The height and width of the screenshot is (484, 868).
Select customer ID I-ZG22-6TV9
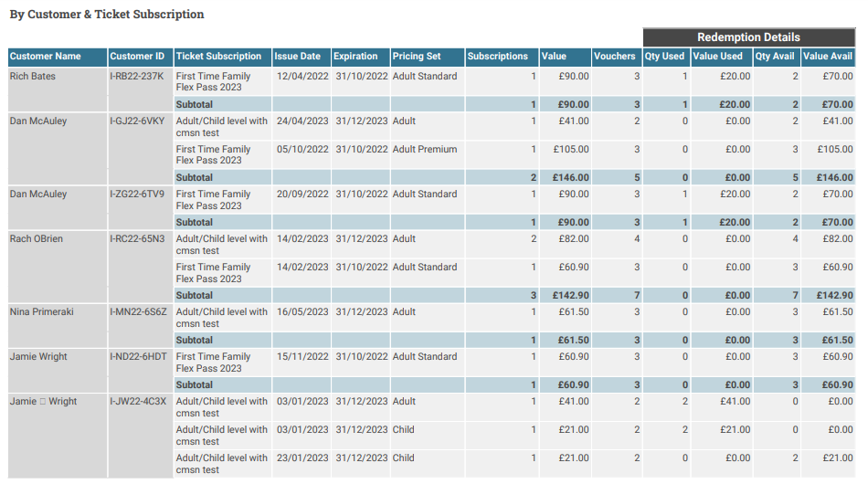(137, 195)
